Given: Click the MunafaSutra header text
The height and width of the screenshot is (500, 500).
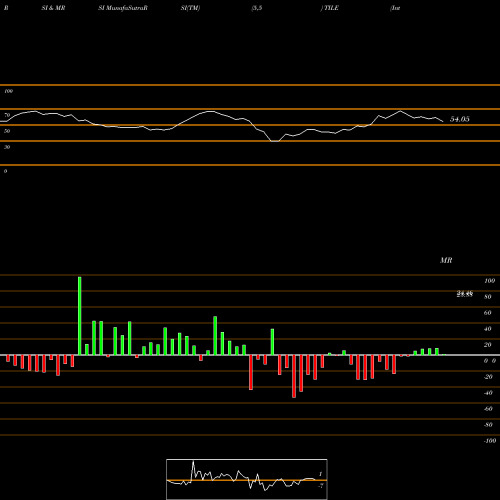Looking at the screenshot, I should [123, 8].
